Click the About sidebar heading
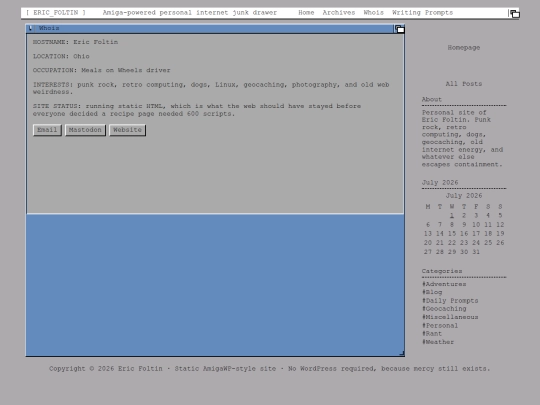Screen dimensions: 540x405 [x=432, y=99]
